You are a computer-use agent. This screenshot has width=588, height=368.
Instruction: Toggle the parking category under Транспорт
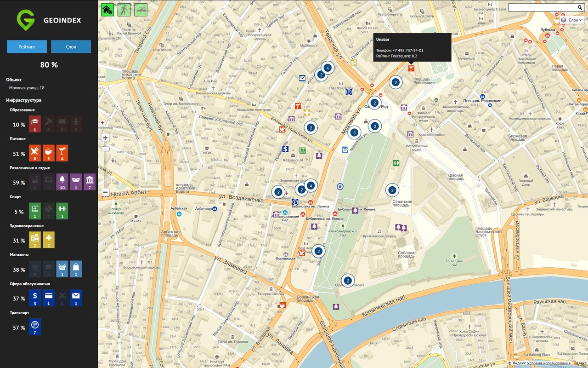35,327
